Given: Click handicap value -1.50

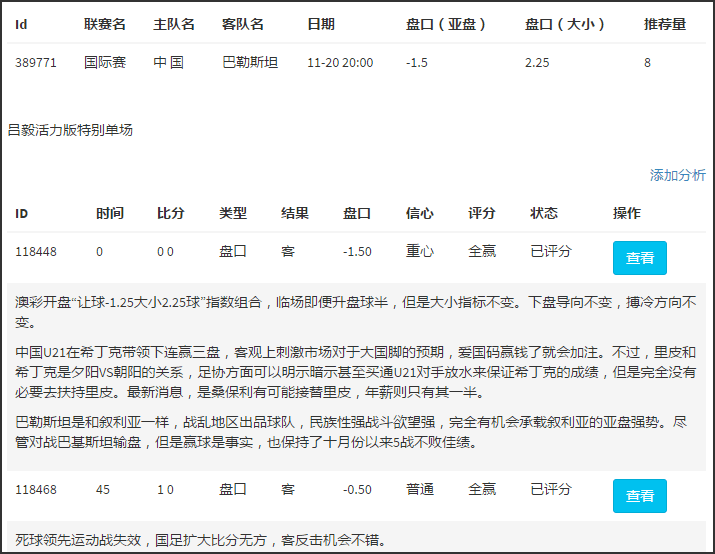Looking at the screenshot, I should (357, 252).
